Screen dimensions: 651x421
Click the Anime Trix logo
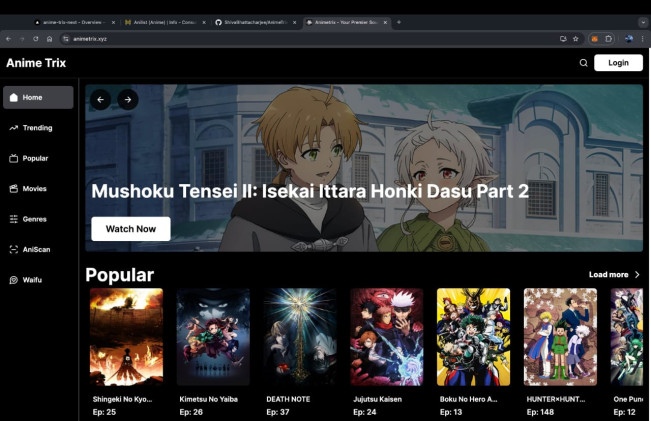tap(36, 63)
